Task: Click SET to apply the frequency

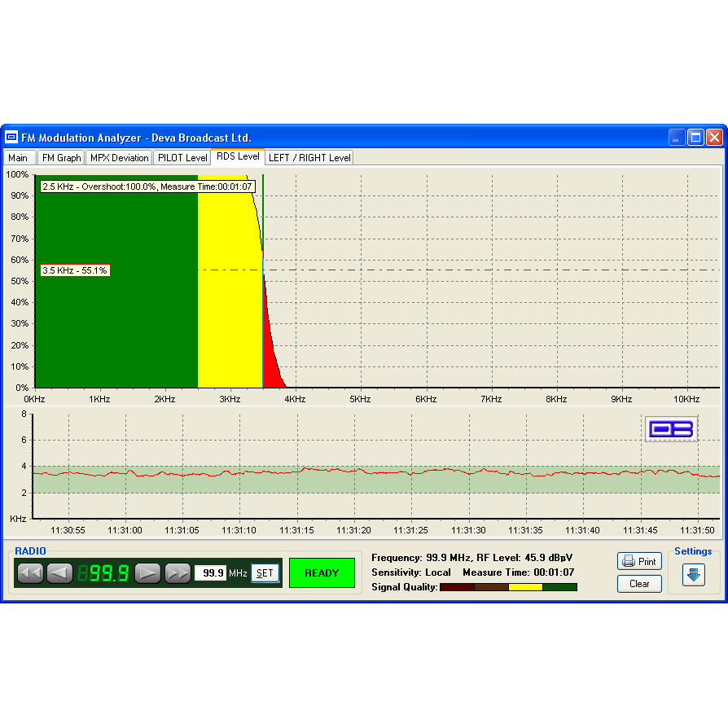Action: coord(265,573)
